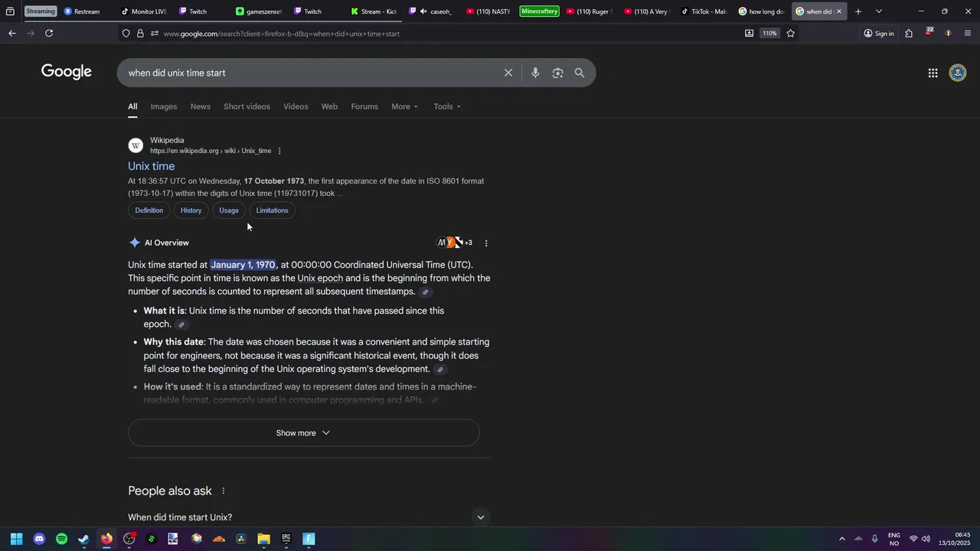Jump to Wikipedia Definition section
The width and height of the screenshot is (980, 551).
[149, 210]
